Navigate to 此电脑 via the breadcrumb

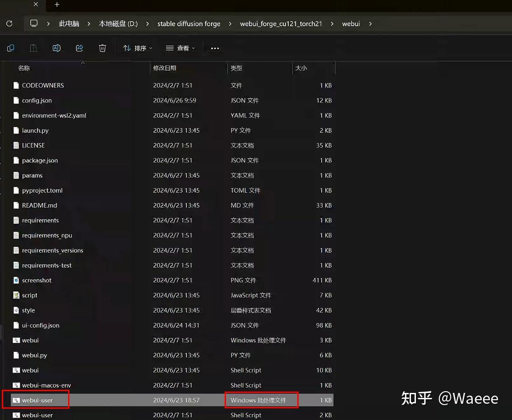click(69, 23)
